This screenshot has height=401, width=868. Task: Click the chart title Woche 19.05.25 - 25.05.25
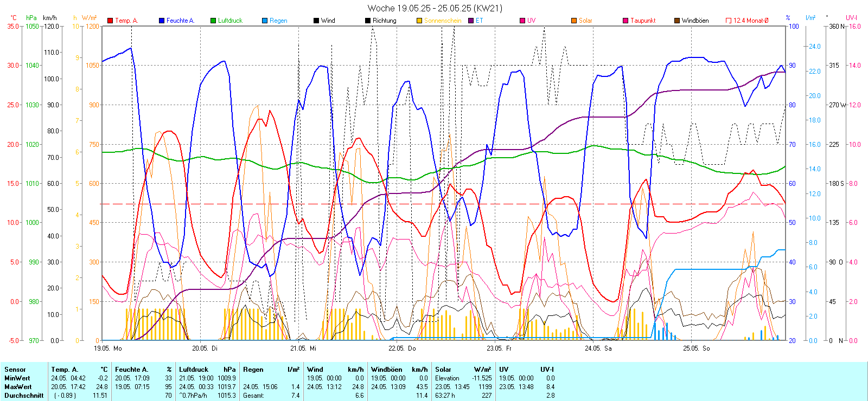[435, 8]
